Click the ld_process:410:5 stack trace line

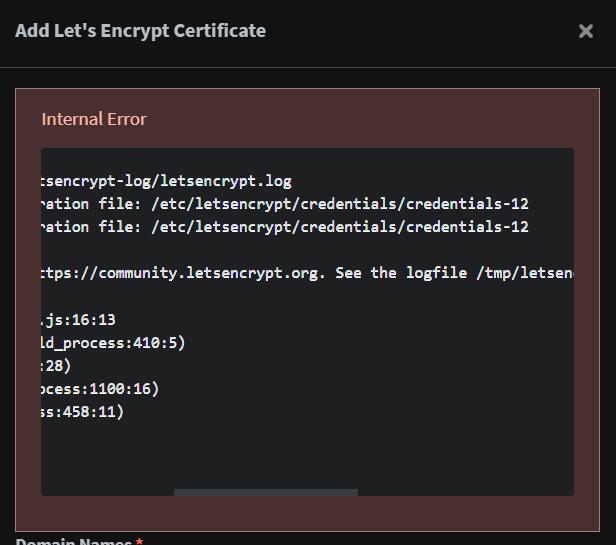[x=113, y=343]
